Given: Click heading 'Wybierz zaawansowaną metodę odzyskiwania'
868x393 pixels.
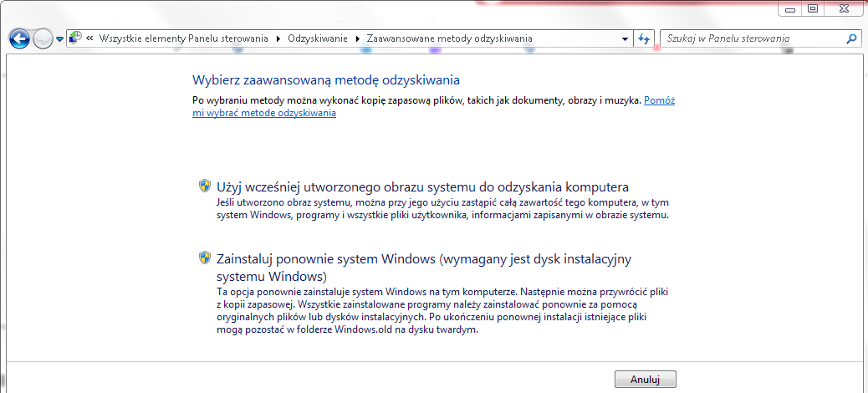Looking at the screenshot, I should tap(326, 79).
